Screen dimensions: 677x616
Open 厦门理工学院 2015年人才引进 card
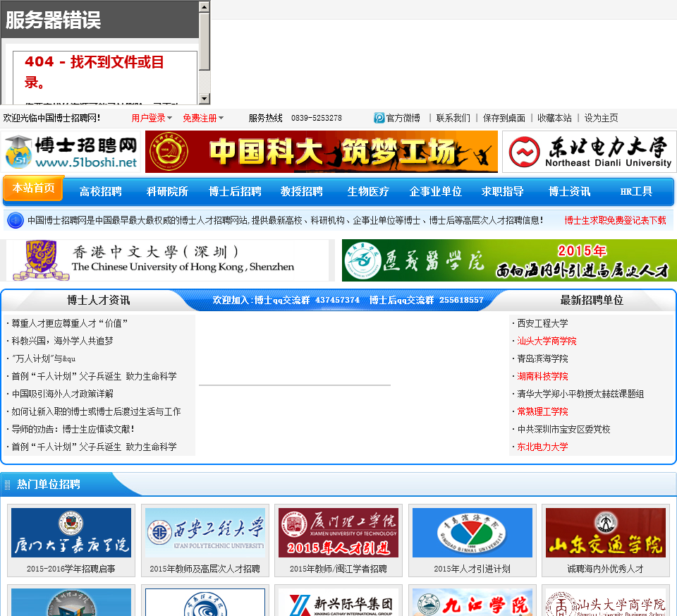[338, 533]
